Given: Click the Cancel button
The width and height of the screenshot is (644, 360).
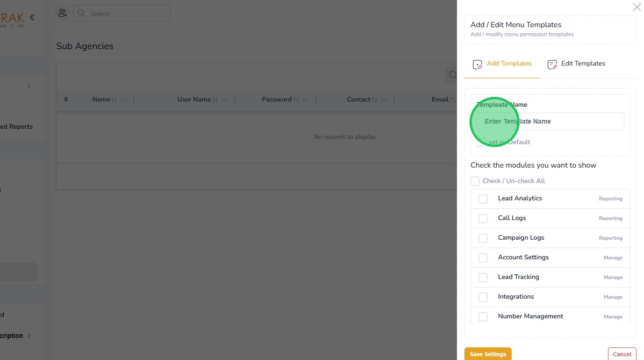Looking at the screenshot, I should tap(622, 354).
